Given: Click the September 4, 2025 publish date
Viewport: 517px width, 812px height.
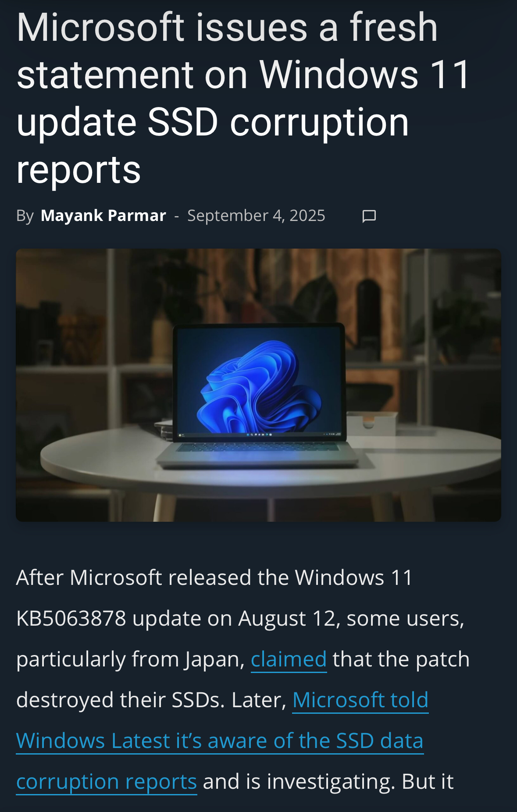Looking at the screenshot, I should 256,216.
